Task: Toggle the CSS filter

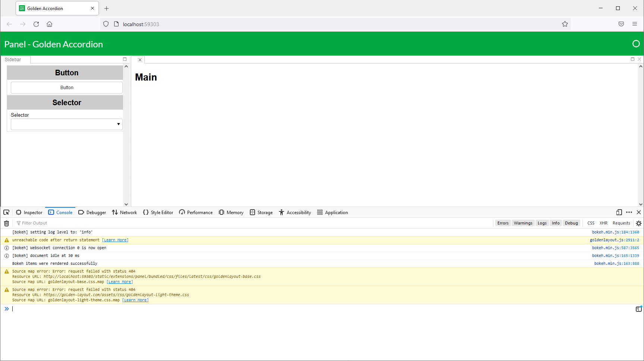Action: [591, 223]
